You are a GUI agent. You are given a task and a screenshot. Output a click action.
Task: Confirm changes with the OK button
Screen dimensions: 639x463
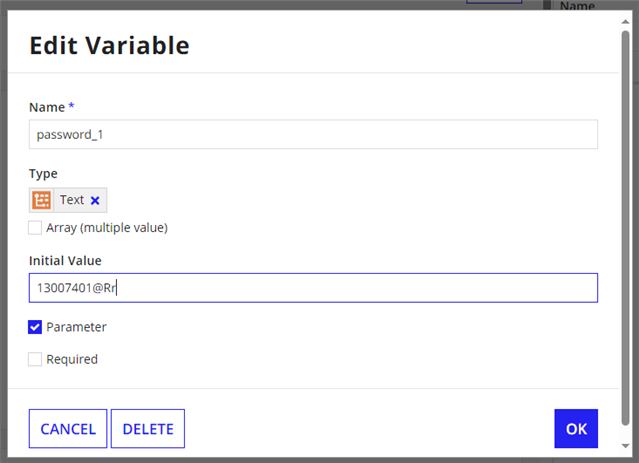[x=576, y=429]
